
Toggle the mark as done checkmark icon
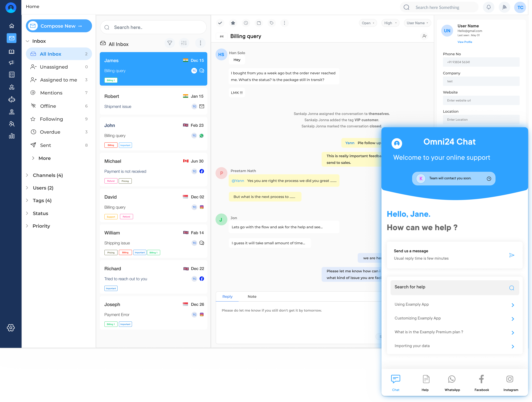pos(220,23)
